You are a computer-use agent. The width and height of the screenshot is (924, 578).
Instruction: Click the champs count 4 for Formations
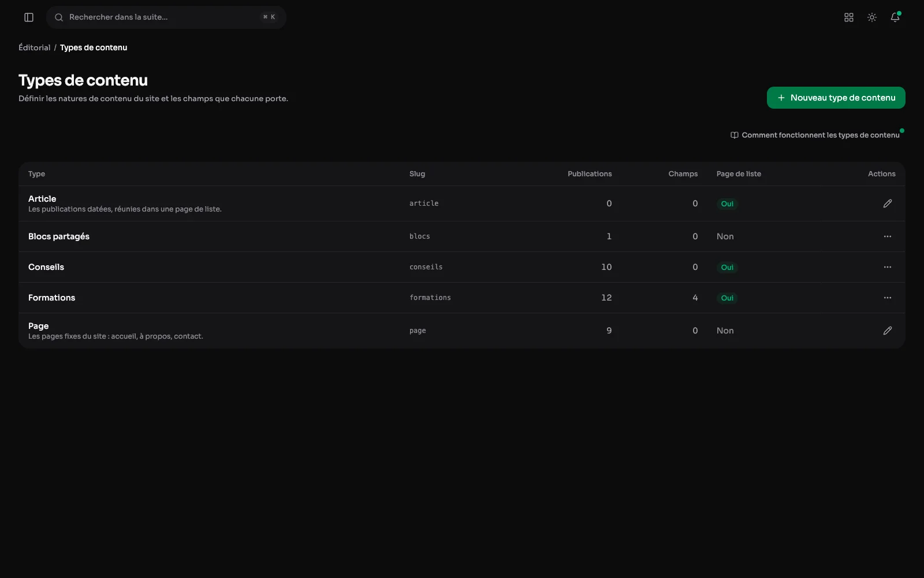pos(695,298)
